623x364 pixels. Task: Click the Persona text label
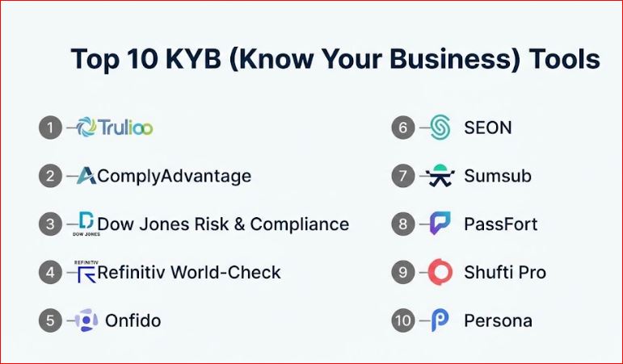(x=498, y=320)
